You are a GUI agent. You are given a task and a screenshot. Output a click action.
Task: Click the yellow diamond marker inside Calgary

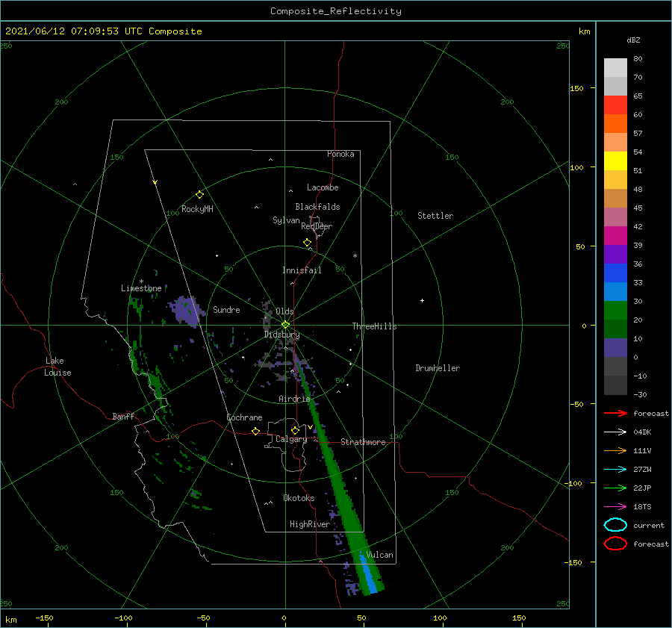tap(295, 430)
